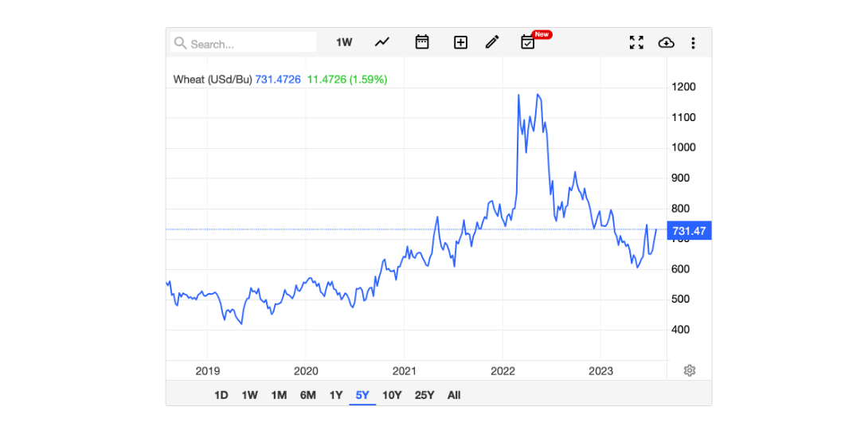
Task: Select the 10Y time range
Action: 392,395
